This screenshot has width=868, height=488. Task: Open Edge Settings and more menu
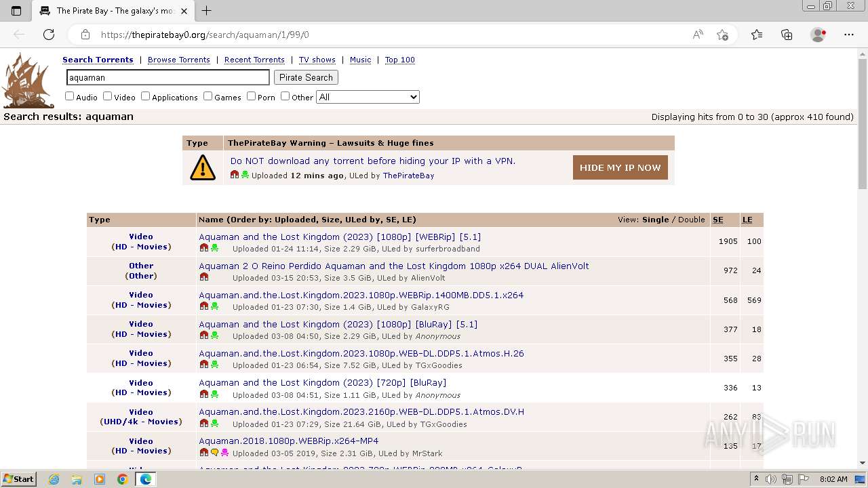point(849,35)
